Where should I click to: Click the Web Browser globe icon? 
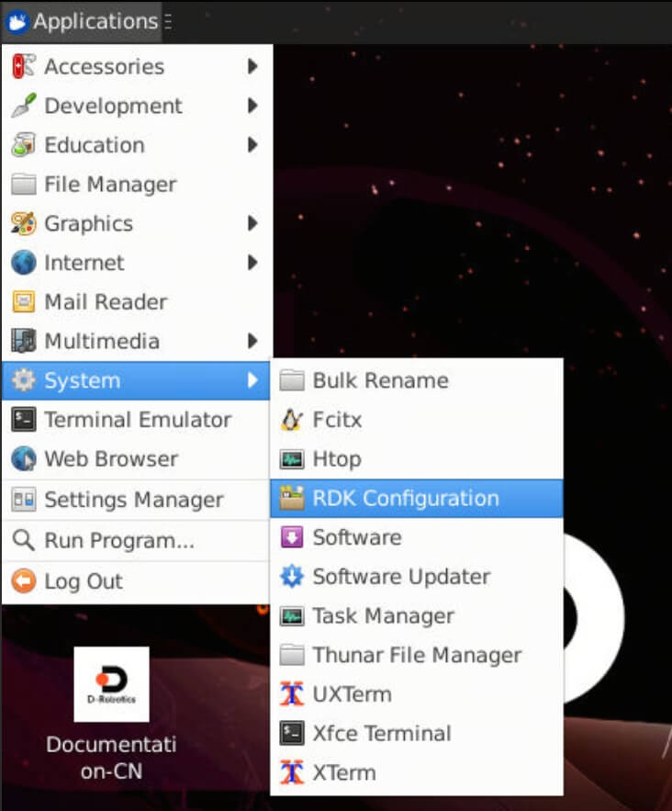pos(23,459)
